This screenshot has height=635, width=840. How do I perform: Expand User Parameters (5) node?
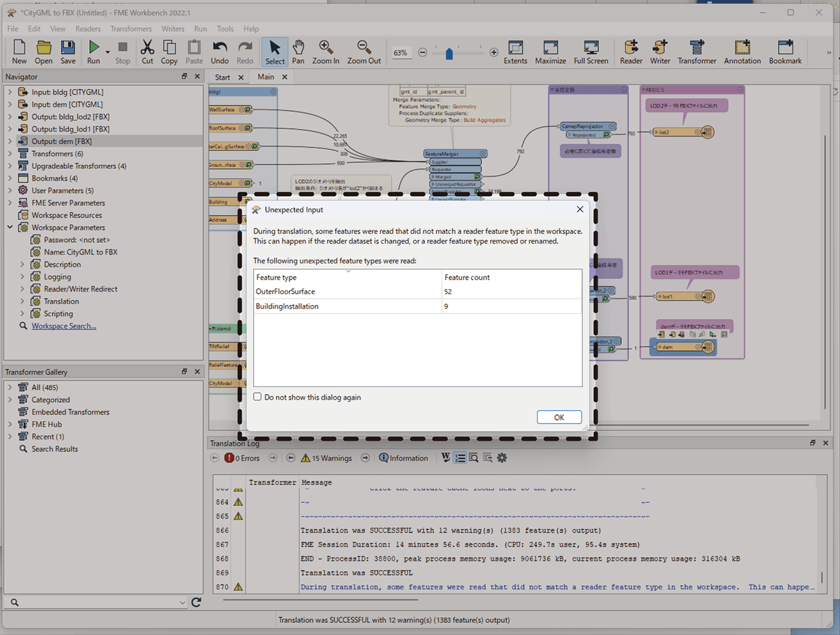point(9,190)
